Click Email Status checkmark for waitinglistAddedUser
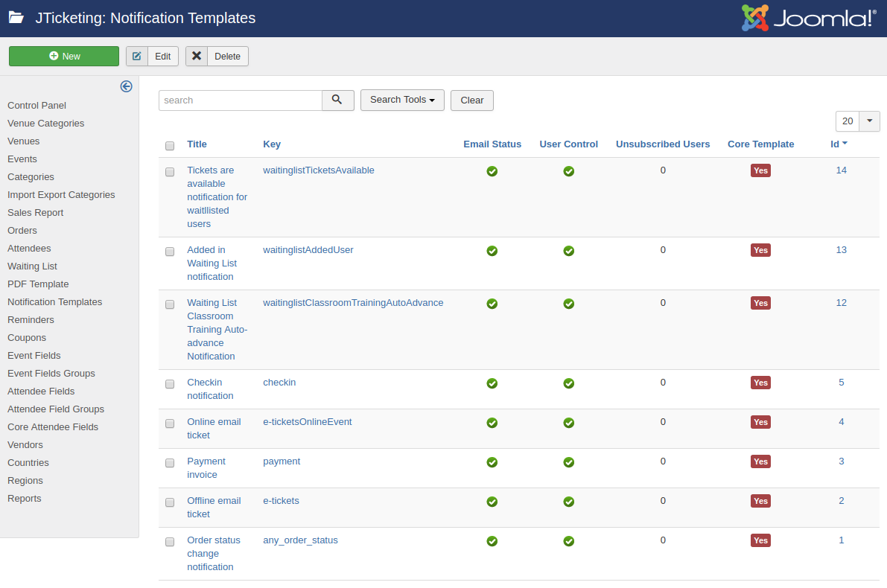 pyautogui.click(x=492, y=251)
